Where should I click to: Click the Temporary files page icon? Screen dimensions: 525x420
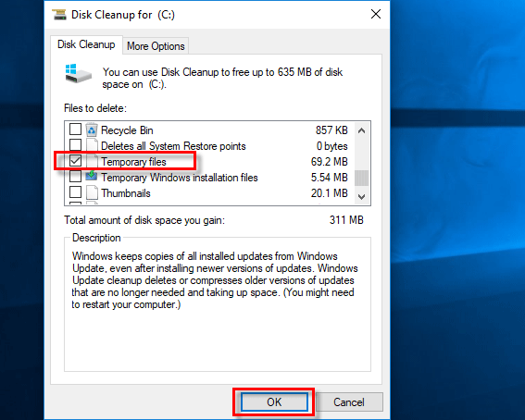click(92, 161)
